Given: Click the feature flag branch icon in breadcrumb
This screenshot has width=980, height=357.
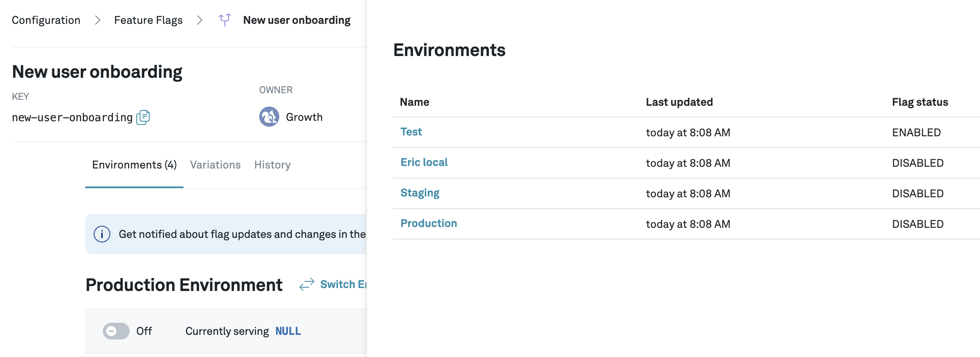Looking at the screenshot, I should 225,20.
